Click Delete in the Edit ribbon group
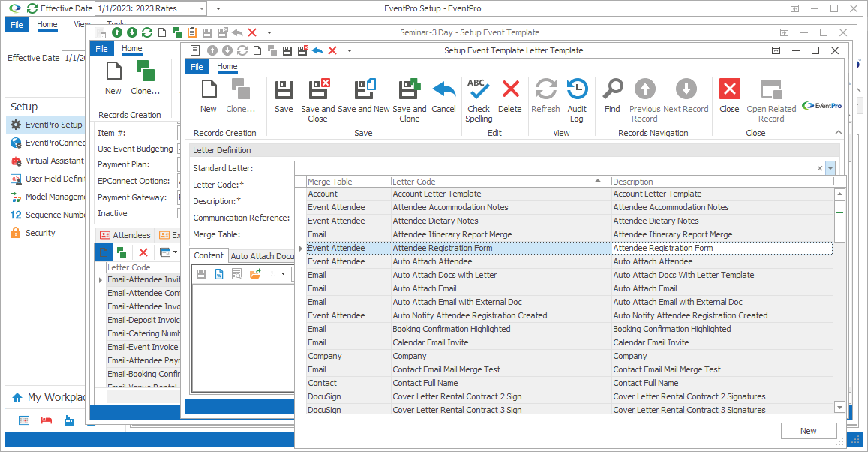The width and height of the screenshot is (868, 452). click(x=510, y=96)
